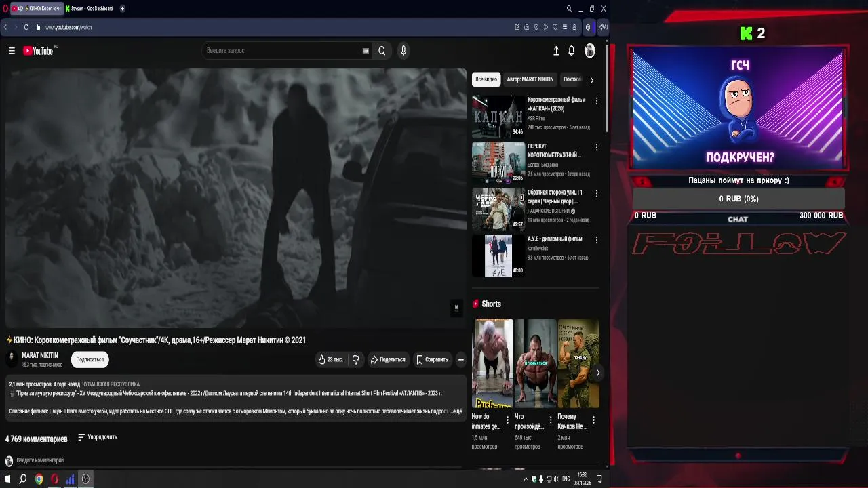
Task: Select the Автор: MARAT NIKITIN chip
Action: coord(530,79)
